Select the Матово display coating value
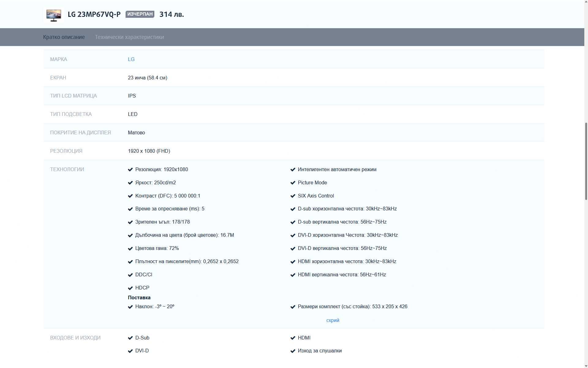The height and width of the screenshot is (368, 588). click(136, 132)
